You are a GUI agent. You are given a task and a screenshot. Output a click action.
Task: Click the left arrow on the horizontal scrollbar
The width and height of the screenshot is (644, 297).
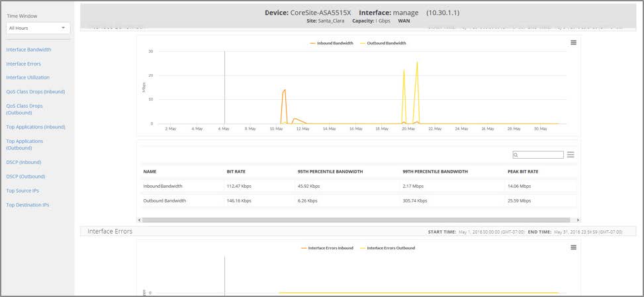tap(139, 220)
